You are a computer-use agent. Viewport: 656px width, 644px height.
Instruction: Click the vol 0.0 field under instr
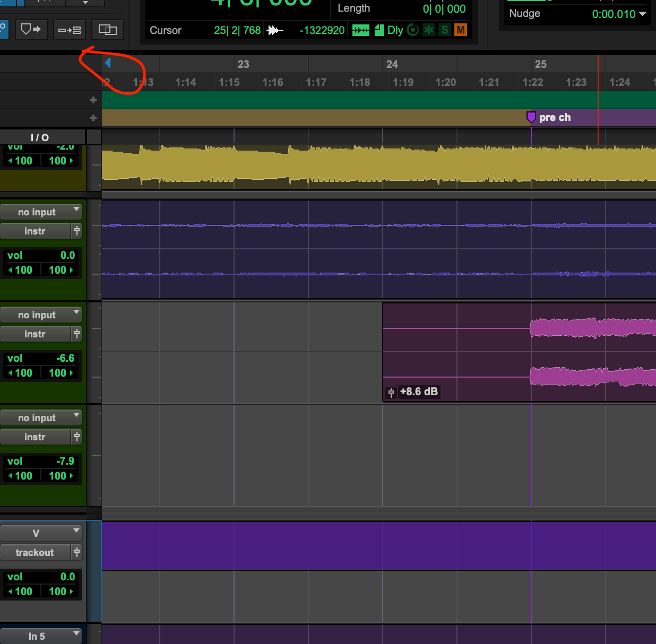coord(41,255)
